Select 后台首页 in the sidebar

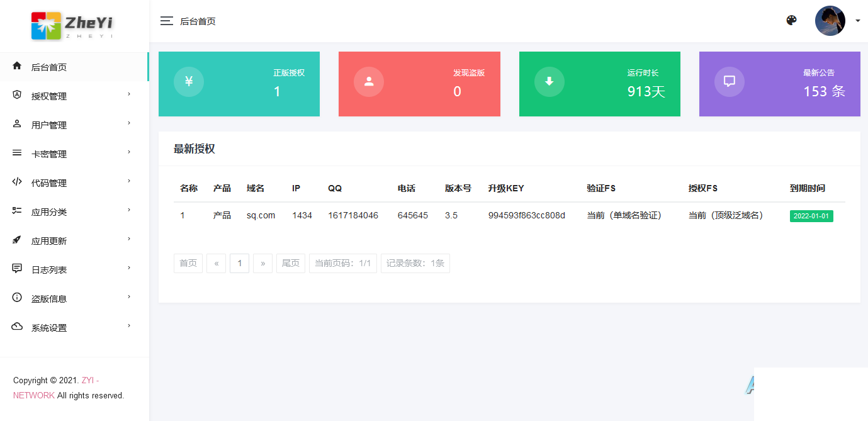[49, 67]
